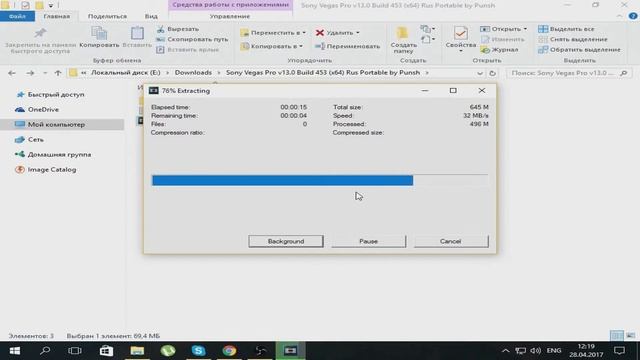Screen dimensions: 640x360
Task: Open Skype from the taskbar
Action: tap(198, 351)
